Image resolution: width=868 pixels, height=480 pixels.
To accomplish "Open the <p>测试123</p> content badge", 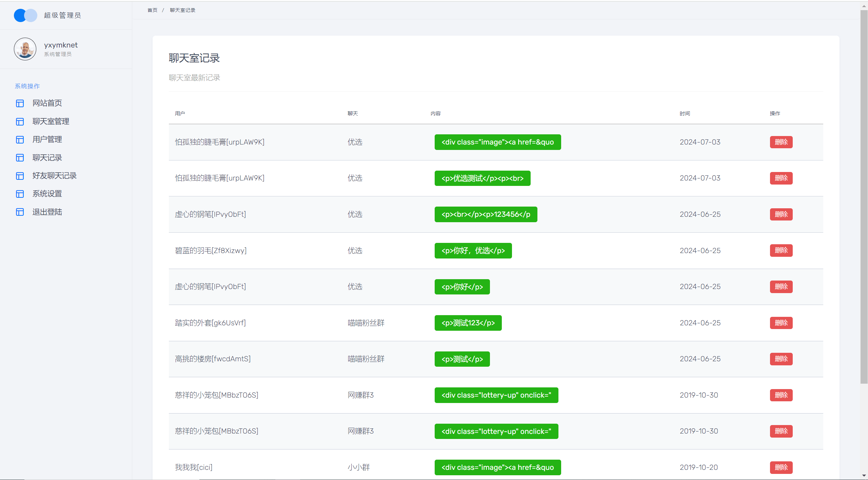I will click(468, 323).
